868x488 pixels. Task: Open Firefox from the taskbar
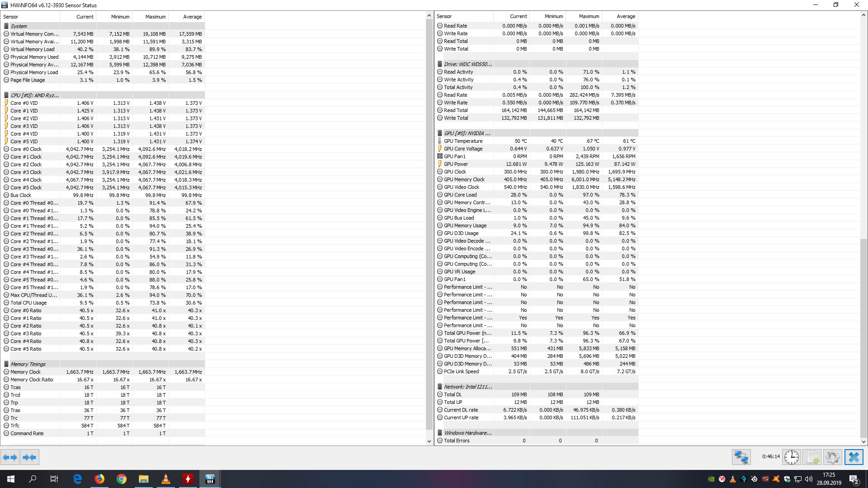click(x=99, y=479)
